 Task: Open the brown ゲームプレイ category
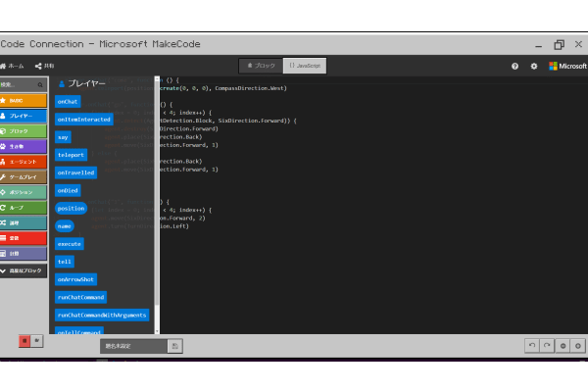[x=24, y=177]
